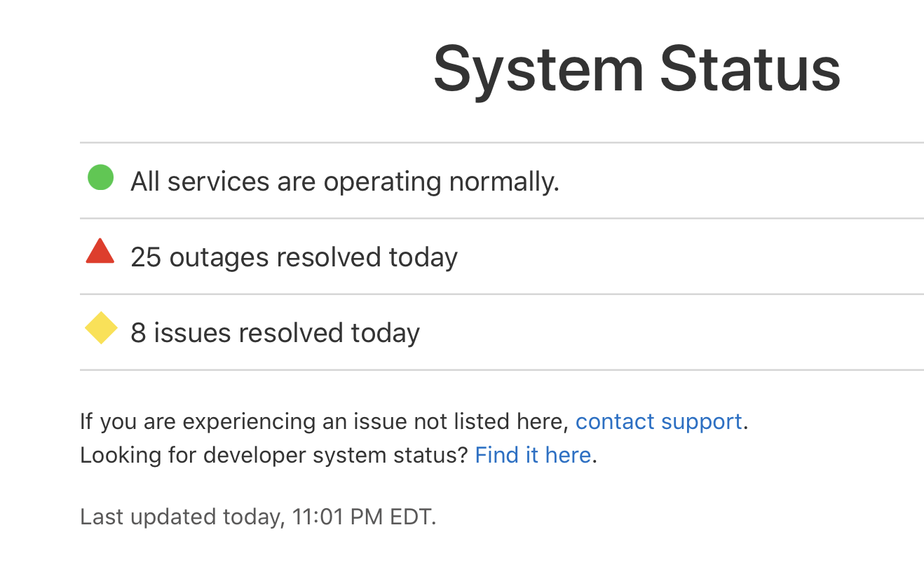
Task: Click the red triangle outage icon
Action: pyautogui.click(x=100, y=251)
